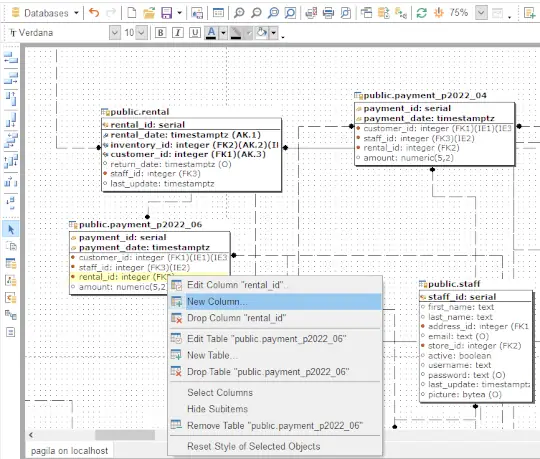Click the orange bug-shaped icon beside zoom level

coord(438,13)
